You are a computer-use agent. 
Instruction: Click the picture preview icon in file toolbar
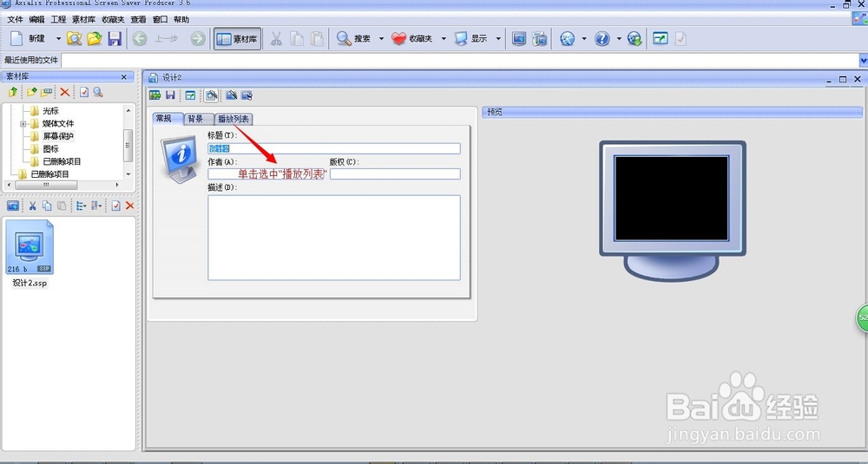[13, 206]
